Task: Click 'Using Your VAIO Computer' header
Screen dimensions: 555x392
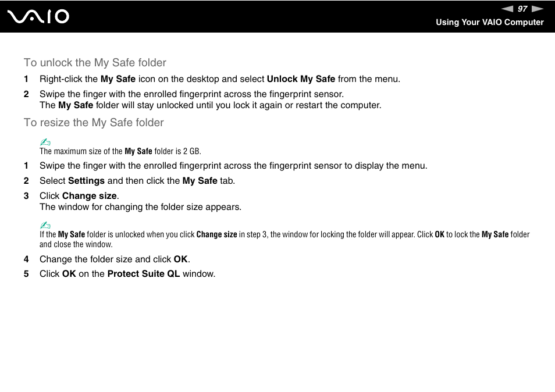Action: click(x=489, y=22)
